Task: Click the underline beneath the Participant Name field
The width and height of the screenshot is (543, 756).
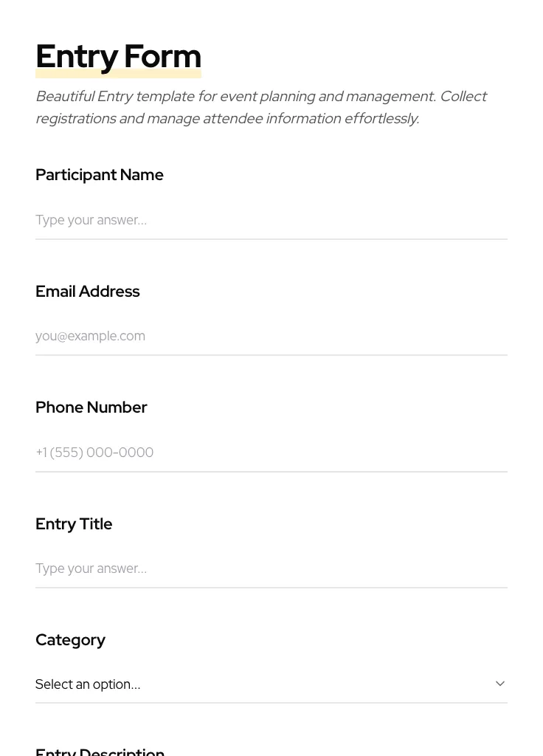Action: point(271,239)
